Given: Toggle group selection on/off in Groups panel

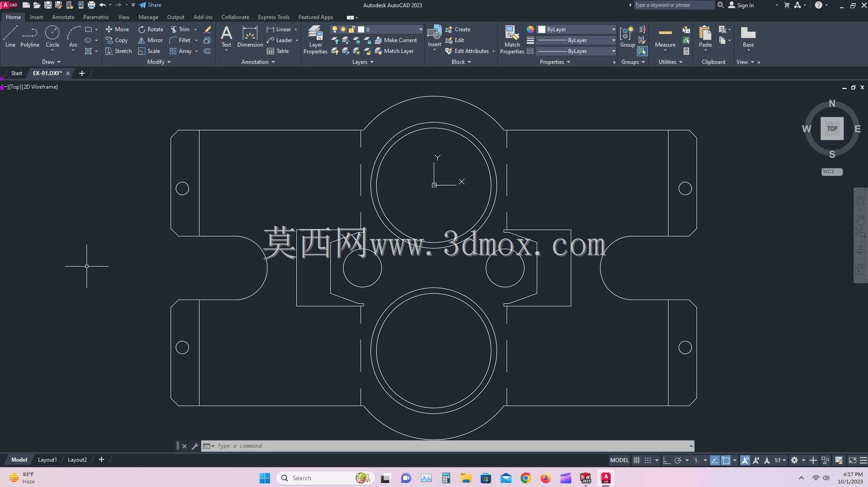Looking at the screenshot, I should [x=642, y=51].
